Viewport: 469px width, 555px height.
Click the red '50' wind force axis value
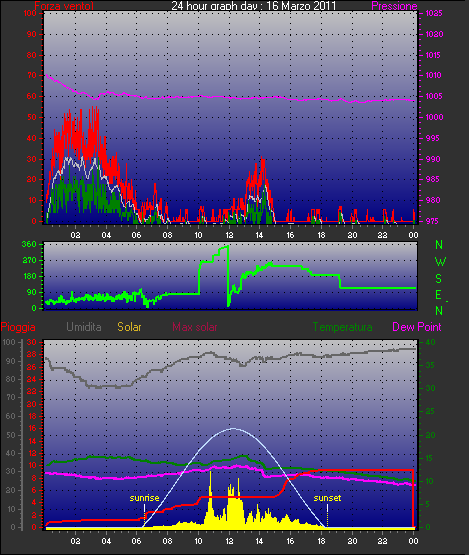[32, 117]
